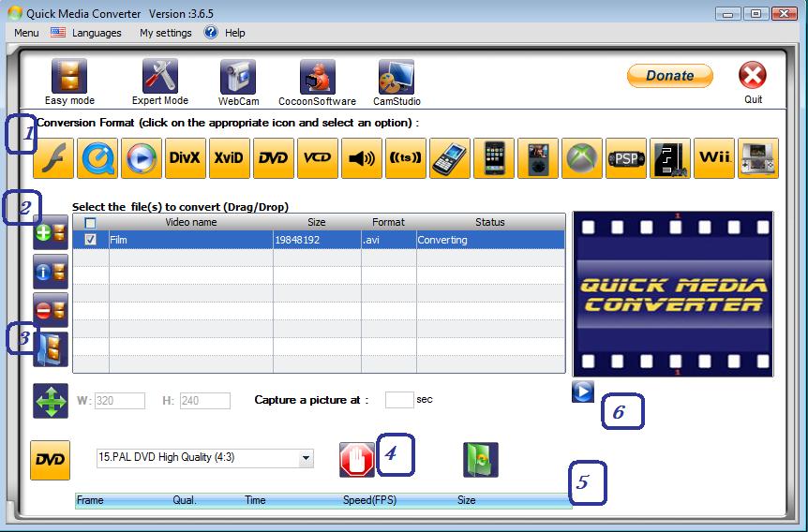This screenshot has height=532, width=808.
Task: Show file info with blue i icon
Action: tap(51, 272)
